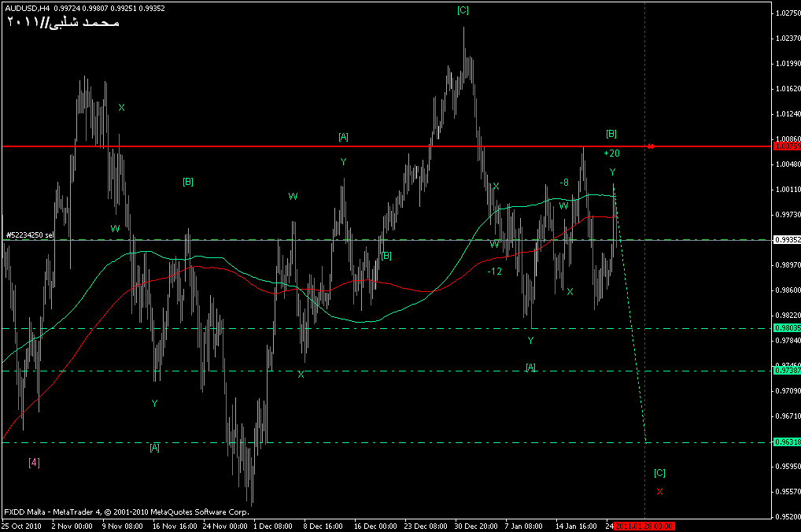Image resolution: width=801 pixels, height=532 pixels.
Task: Select the red 2011.01.28 00:00 date label
Action: click(644, 525)
